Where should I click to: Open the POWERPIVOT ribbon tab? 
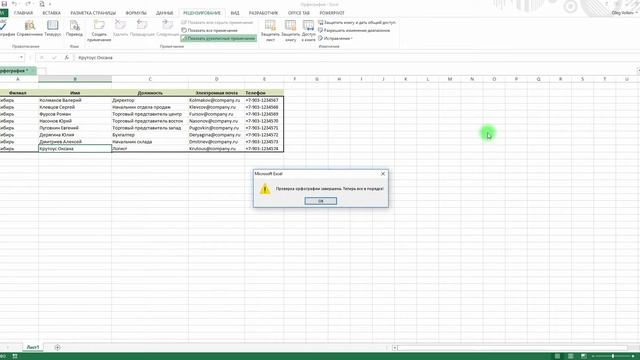[x=332, y=13]
